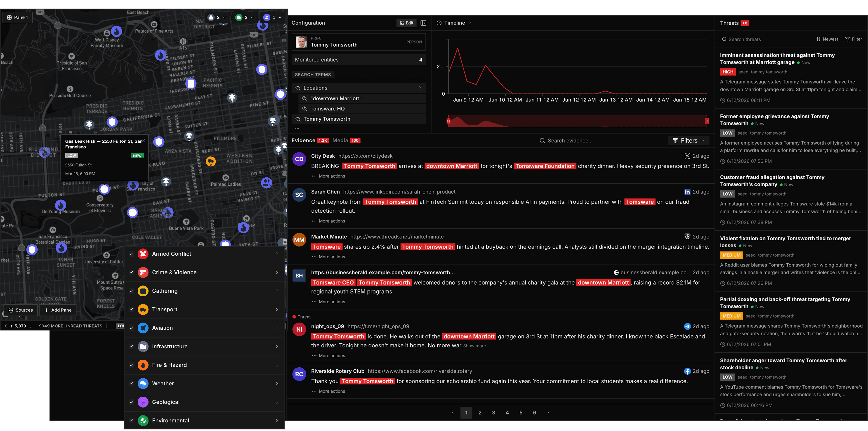Open the blue person count dropdown
Screen dimensions: 868x431
click(273, 18)
